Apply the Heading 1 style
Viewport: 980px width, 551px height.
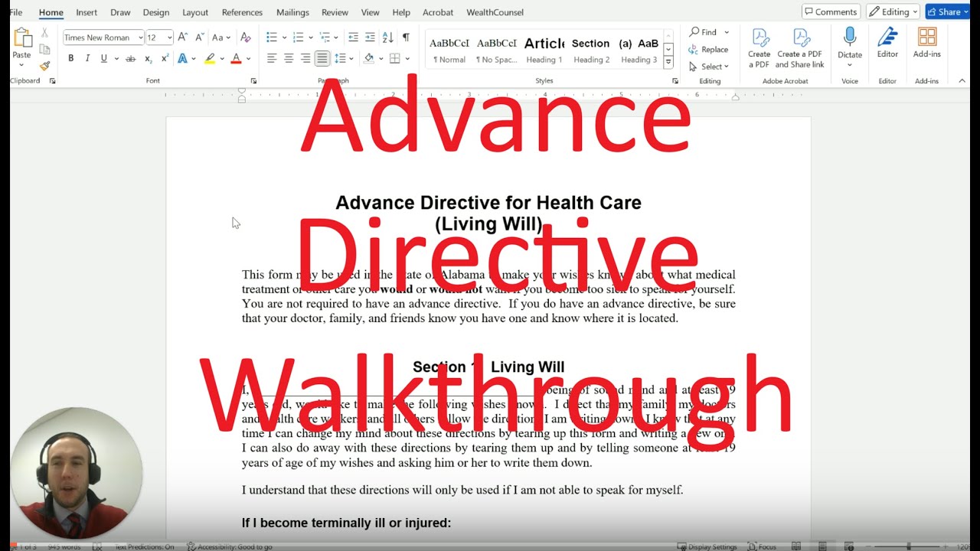544,50
